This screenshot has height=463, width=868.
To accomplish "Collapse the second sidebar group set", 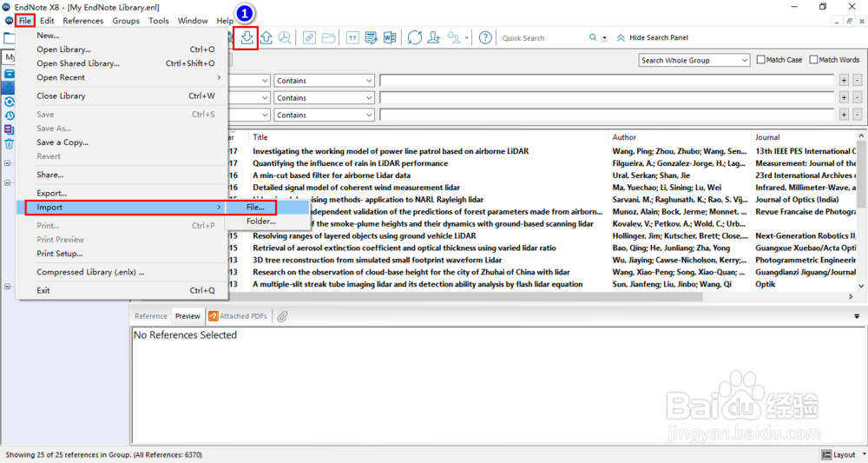I will [x=7, y=182].
